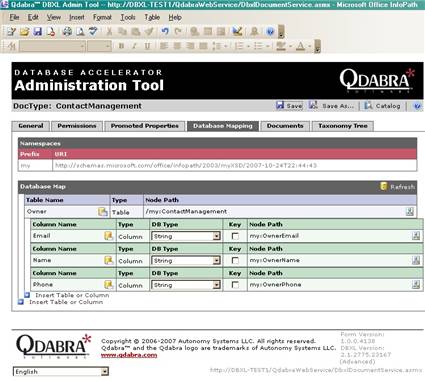
Task: Click the Align Left icon
Action: click(163, 46)
